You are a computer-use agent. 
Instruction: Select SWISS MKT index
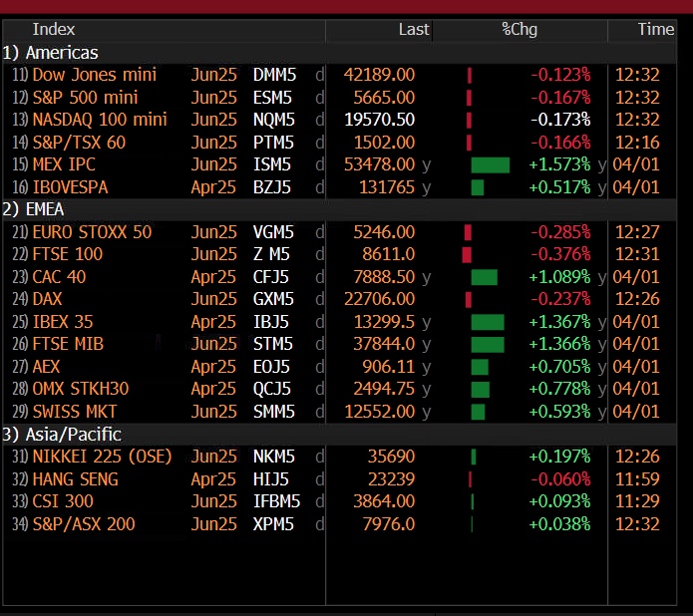75,412
